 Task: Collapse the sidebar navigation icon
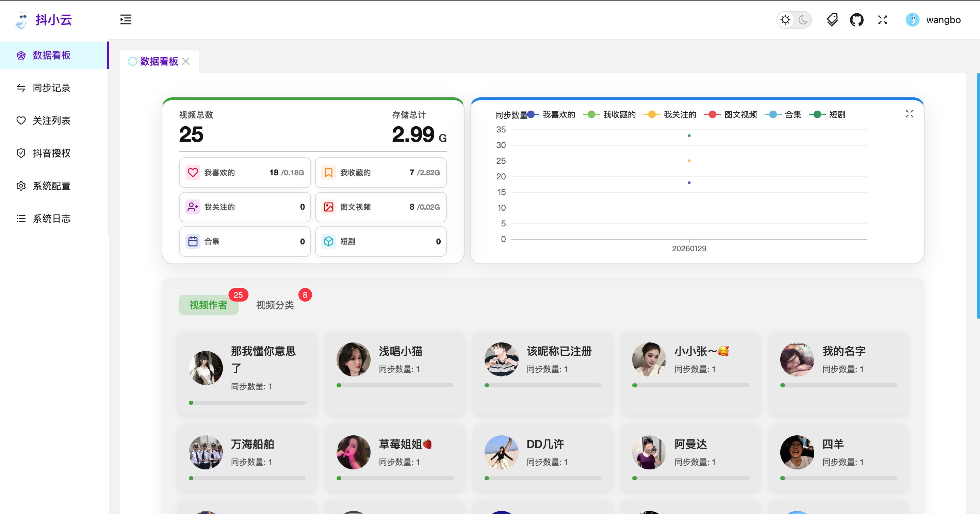(x=126, y=19)
